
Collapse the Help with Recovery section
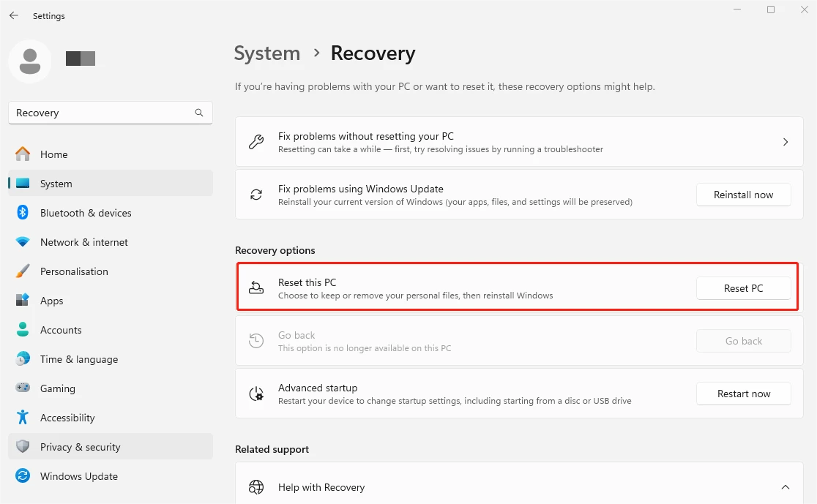click(786, 487)
